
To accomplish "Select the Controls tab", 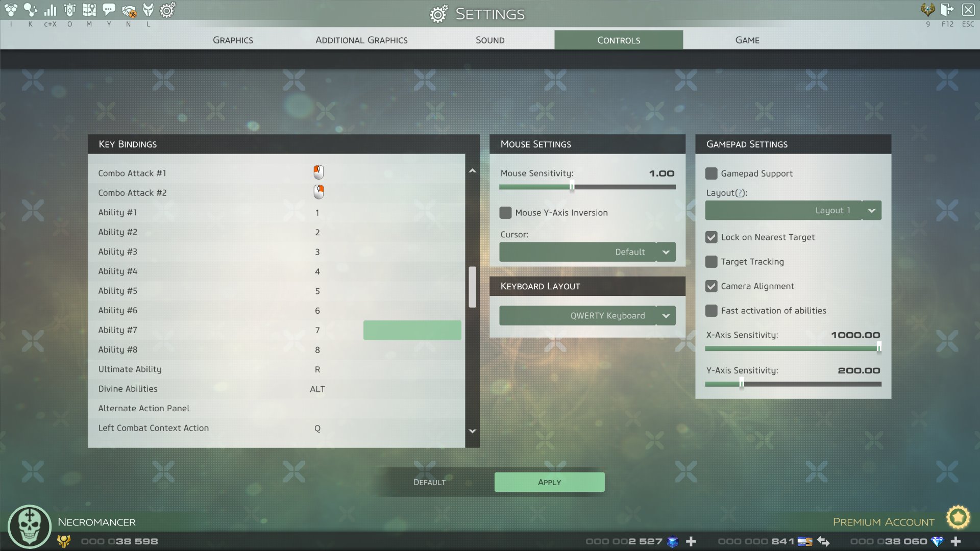I will click(619, 40).
